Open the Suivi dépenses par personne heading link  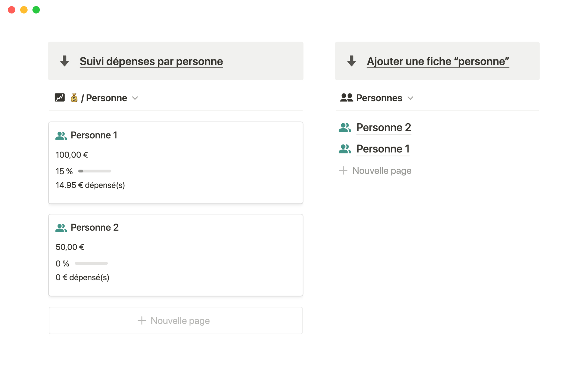coord(151,61)
